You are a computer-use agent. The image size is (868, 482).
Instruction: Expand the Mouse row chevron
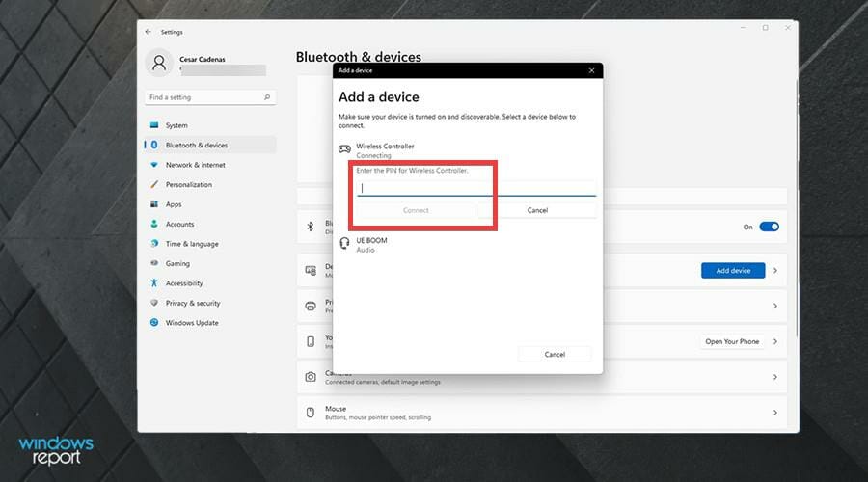tap(775, 413)
